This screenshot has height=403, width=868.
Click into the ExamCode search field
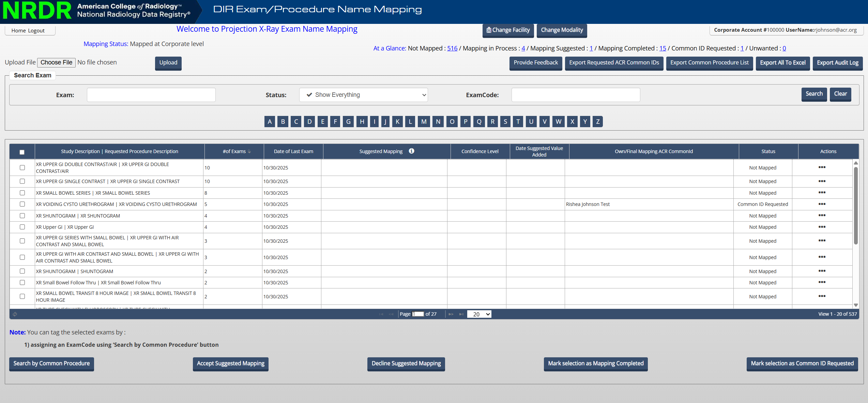pos(575,95)
